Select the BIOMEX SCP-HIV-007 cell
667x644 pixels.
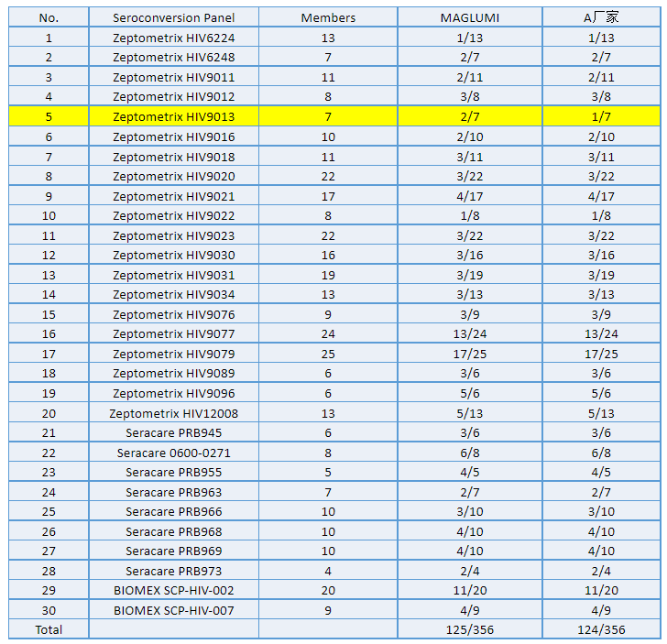(x=173, y=610)
